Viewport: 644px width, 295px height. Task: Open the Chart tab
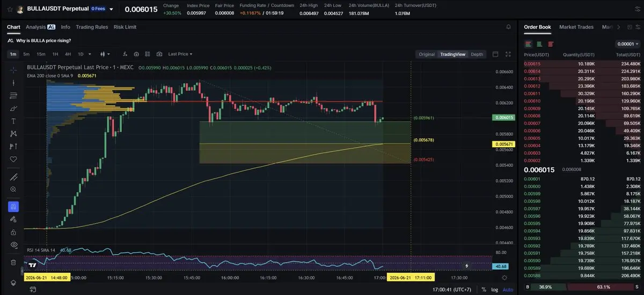pos(13,27)
